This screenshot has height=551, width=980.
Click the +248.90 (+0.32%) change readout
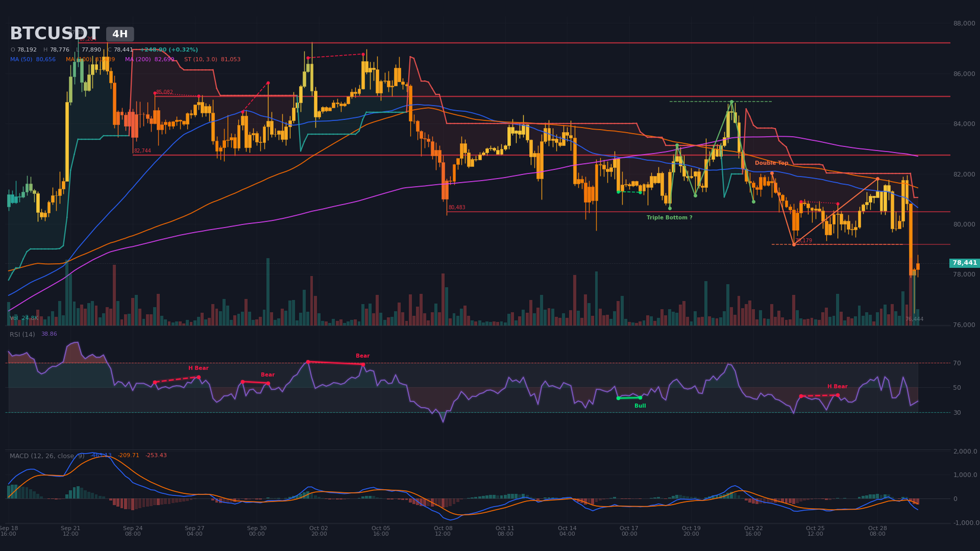pos(169,50)
